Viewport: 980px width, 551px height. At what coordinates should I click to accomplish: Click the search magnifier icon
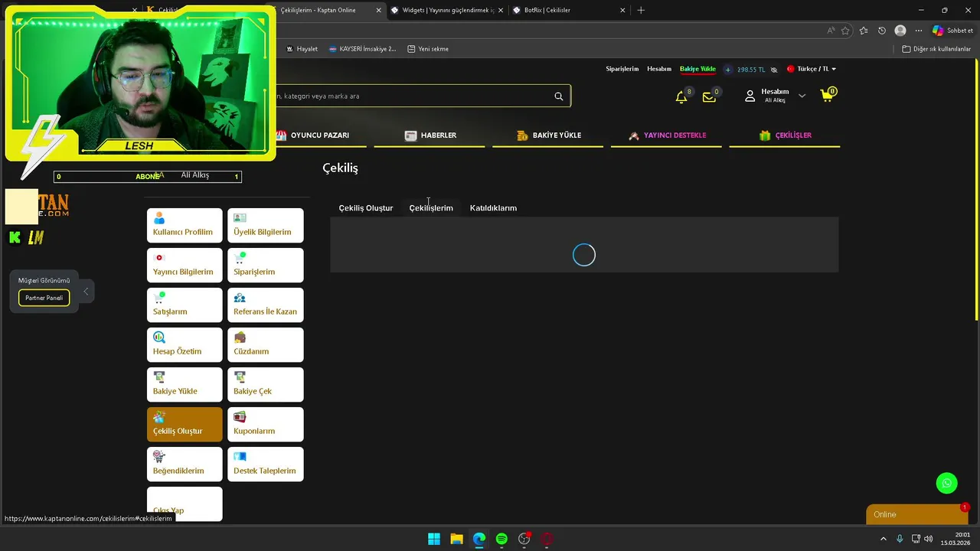click(559, 96)
